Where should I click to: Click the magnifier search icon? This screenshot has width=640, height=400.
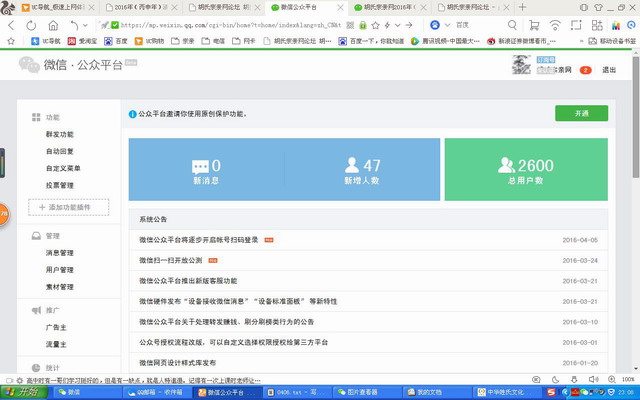pos(512,25)
